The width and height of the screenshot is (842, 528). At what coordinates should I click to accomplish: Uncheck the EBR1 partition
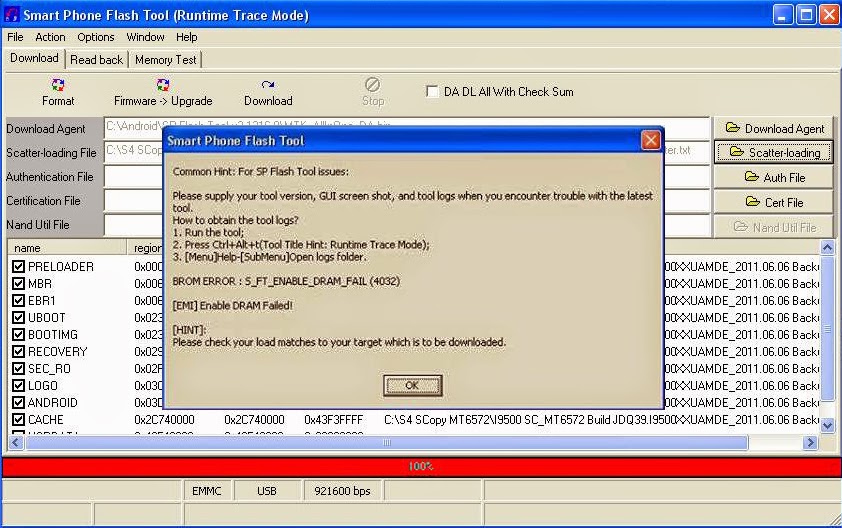(18, 301)
